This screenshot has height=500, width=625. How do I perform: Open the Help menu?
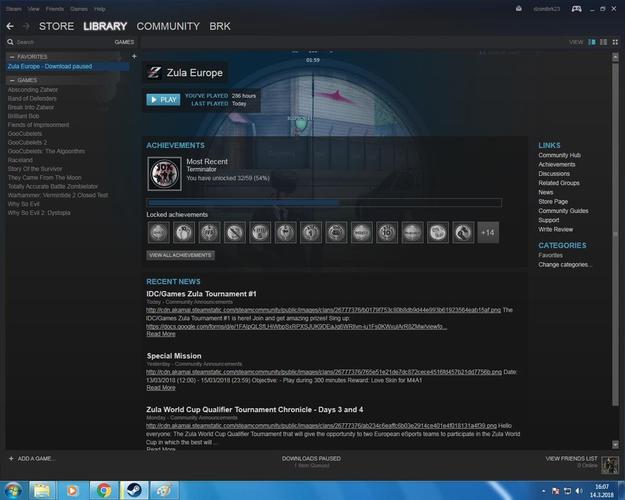point(100,9)
